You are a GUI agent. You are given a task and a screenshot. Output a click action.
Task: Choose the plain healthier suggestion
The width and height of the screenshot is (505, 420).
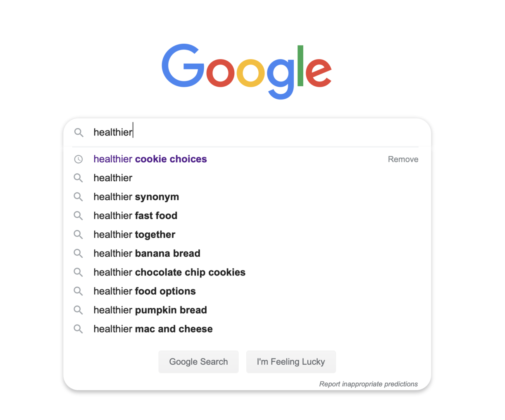pyautogui.click(x=113, y=178)
